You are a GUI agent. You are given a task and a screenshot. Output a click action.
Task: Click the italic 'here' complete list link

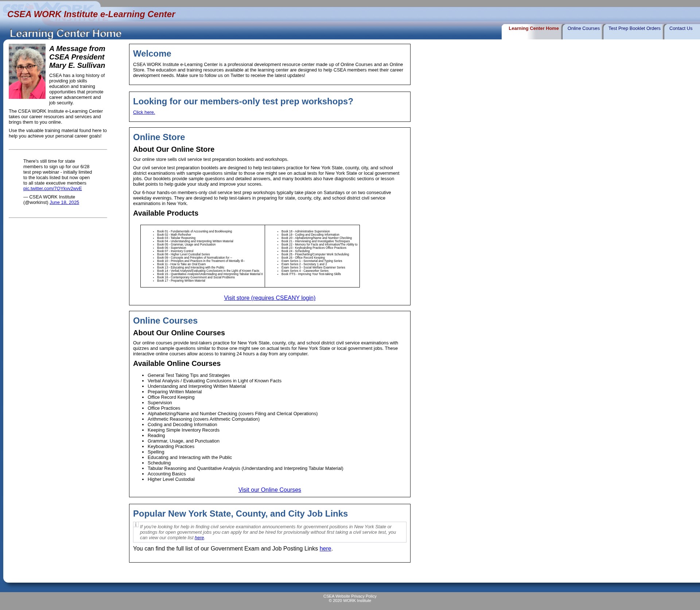[x=199, y=538]
